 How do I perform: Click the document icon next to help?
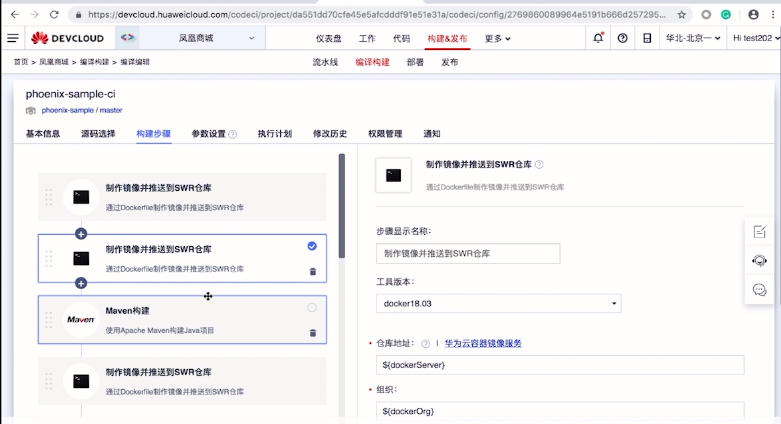647,38
